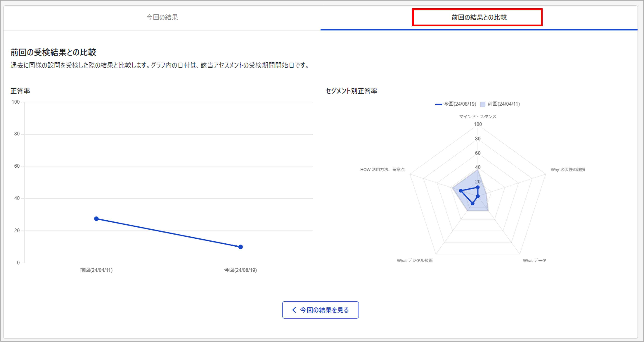Click the 今回の結果を見る button
Image resolution: width=644 pixels, height=342 pixels.
click(x=320, y=310)
